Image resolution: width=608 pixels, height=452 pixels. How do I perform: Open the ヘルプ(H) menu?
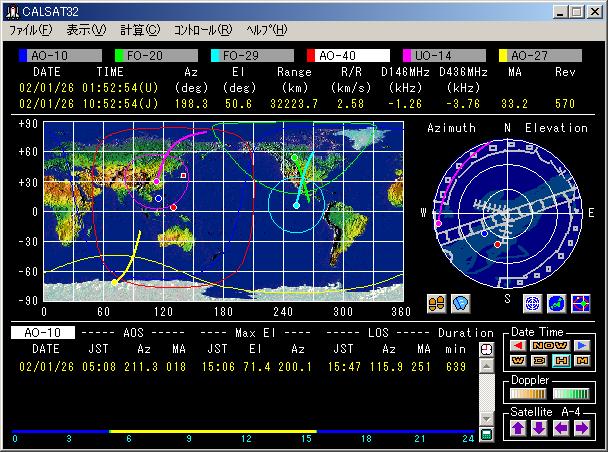coord(267,30)
